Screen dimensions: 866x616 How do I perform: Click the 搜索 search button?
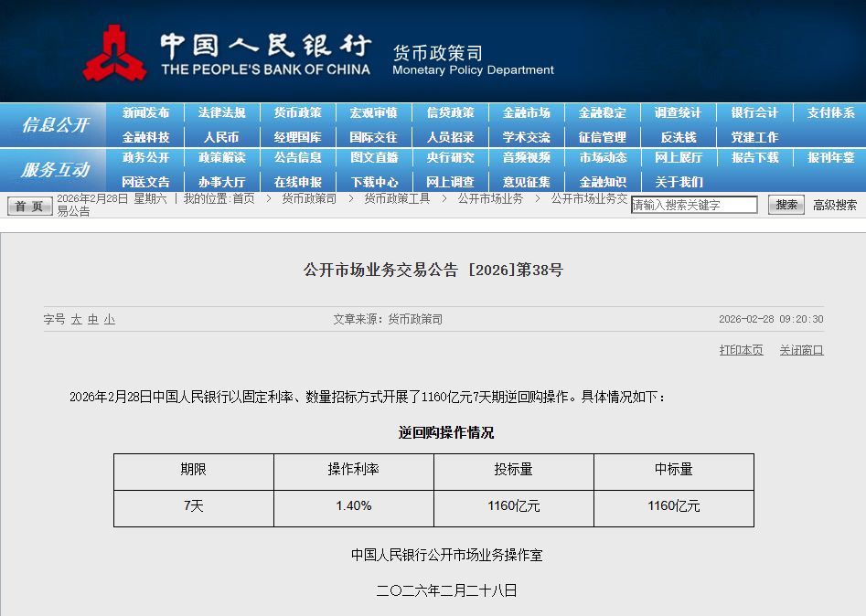pos(786,205)
